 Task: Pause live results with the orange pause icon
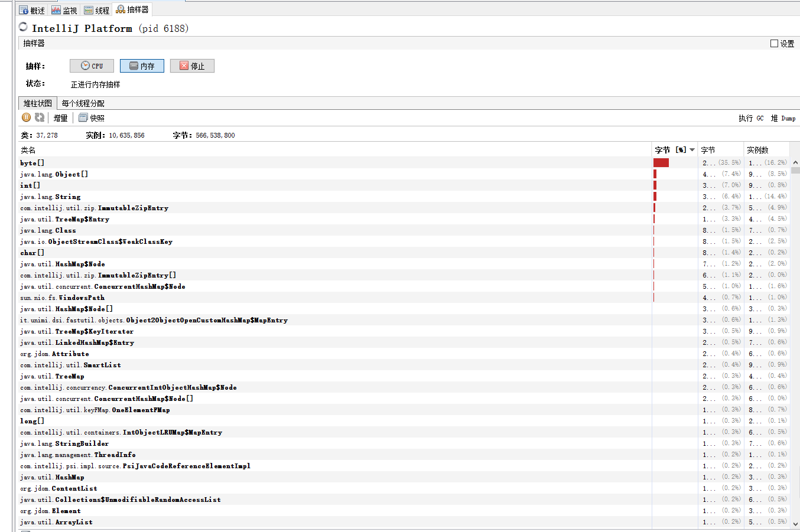click(x=26, y=118)
